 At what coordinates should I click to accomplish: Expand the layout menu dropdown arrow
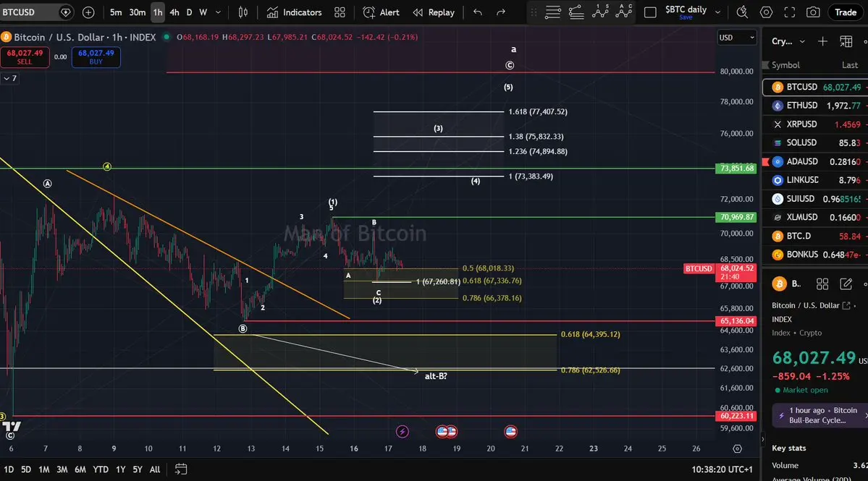tap(718, 12)
